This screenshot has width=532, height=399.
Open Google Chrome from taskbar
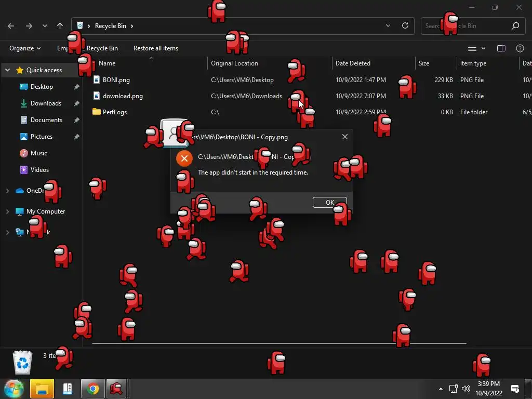92,389
